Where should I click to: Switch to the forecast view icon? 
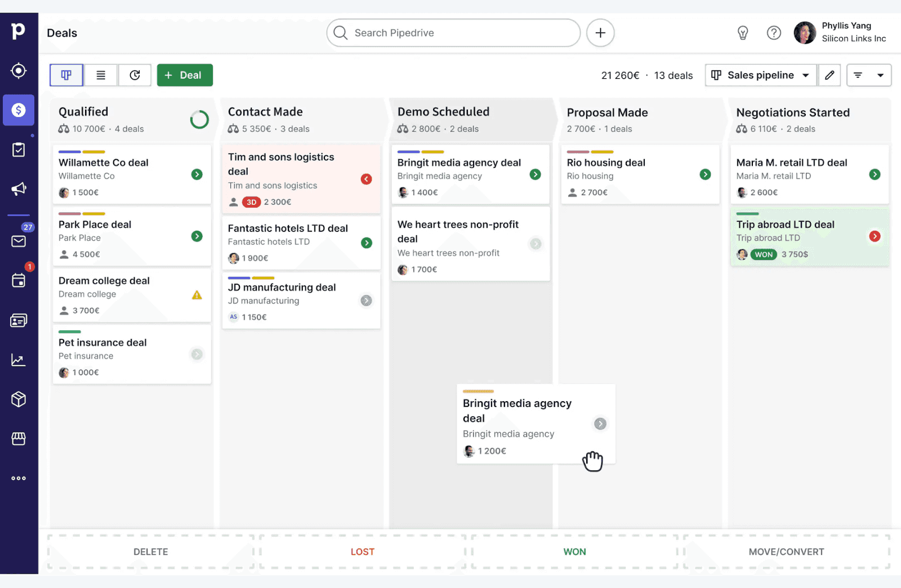[135, 75]
